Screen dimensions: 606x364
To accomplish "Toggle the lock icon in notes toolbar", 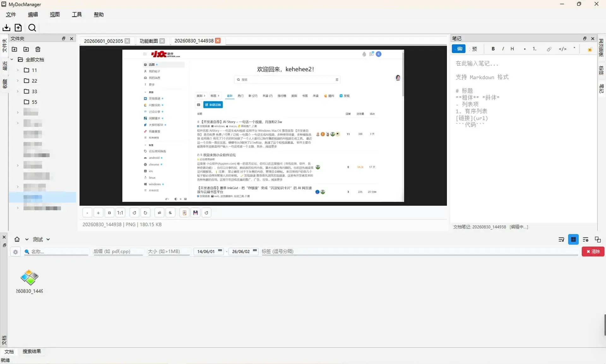I will coord(589,49).
